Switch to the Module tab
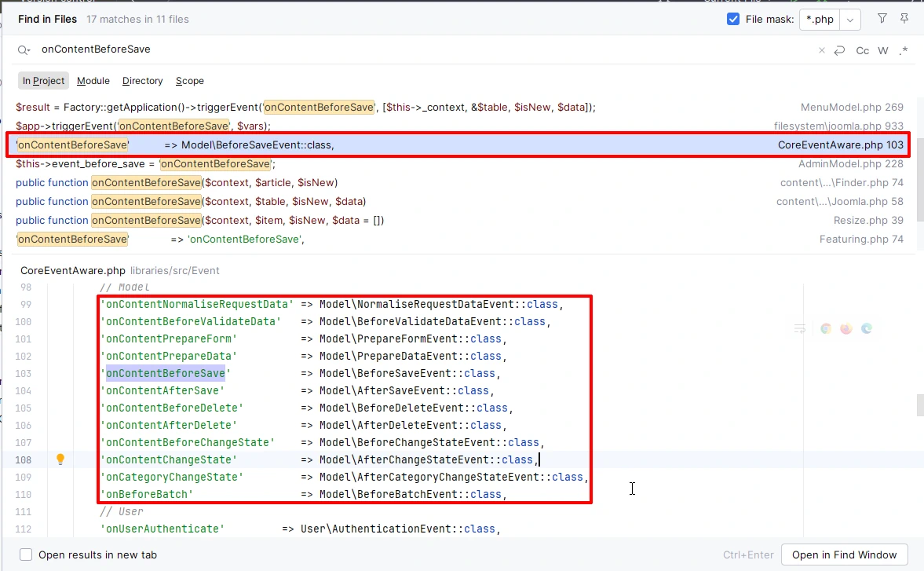Screen dimensions: 924x571 pos(93,81)
